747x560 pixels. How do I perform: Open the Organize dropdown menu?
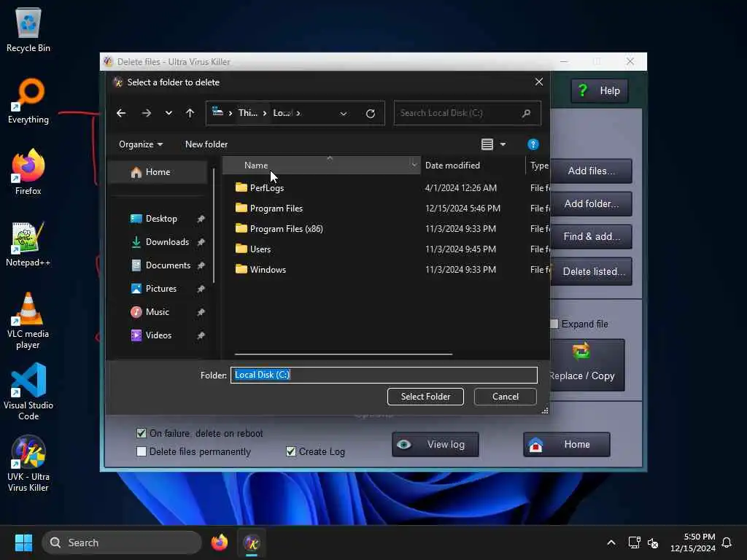tap(141, 144)
